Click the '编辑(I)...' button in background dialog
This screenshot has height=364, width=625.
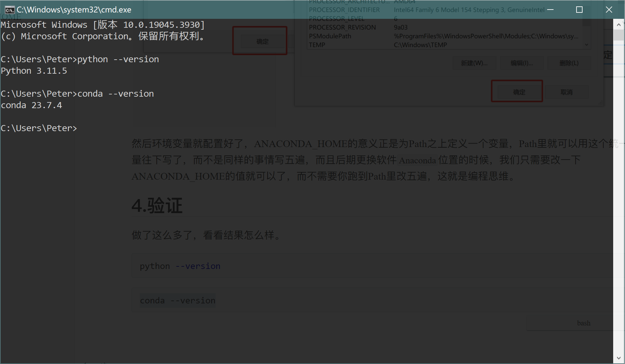point(522,63)
